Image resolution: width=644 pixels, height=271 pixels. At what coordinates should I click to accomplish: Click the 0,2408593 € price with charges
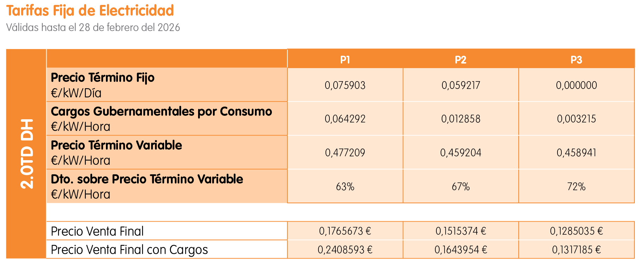(345, 250)
